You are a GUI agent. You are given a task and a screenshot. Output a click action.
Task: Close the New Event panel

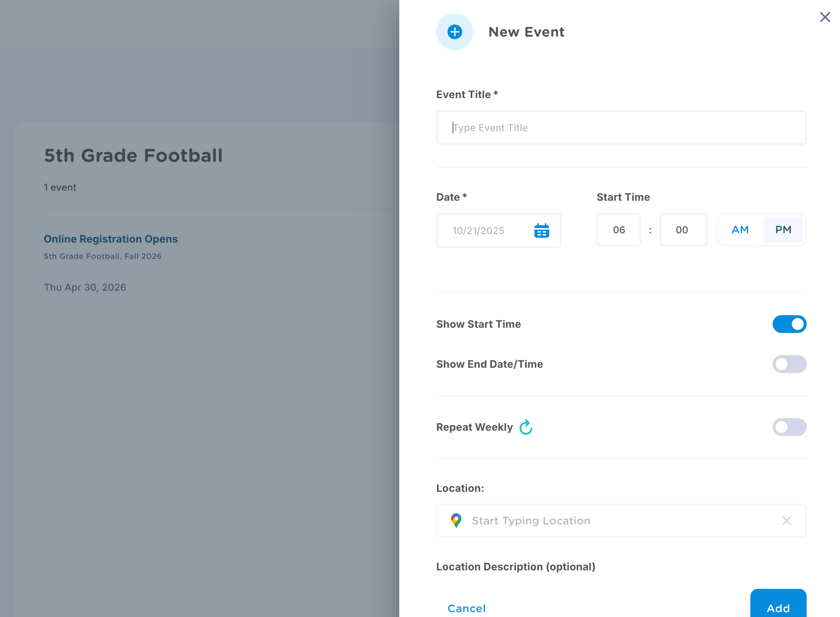(x=824, y=17)
